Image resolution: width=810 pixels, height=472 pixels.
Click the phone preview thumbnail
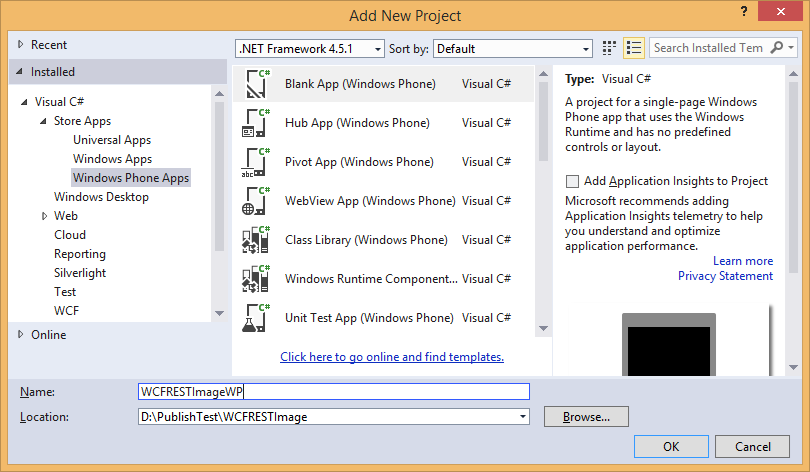[x=669, y=344]
